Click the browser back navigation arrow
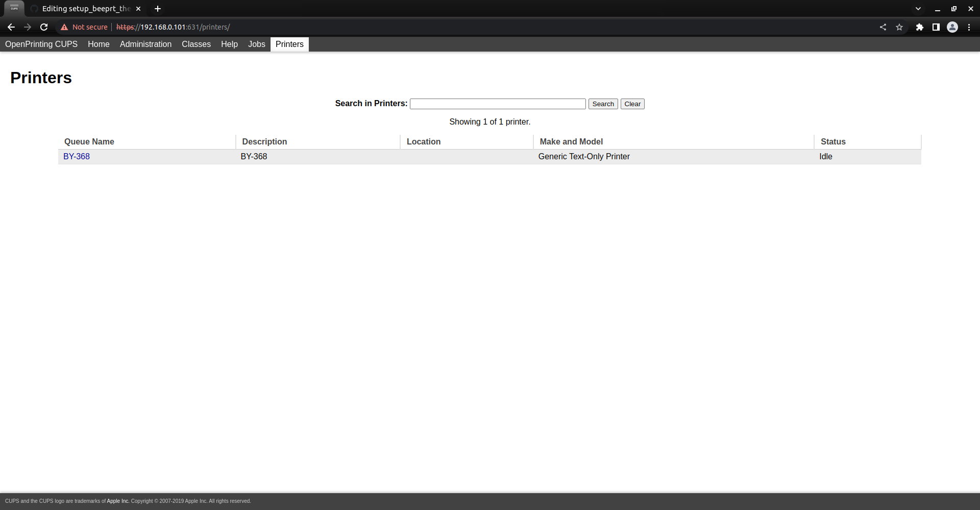Viewport: 980px width, 510px height. (11, 27)
